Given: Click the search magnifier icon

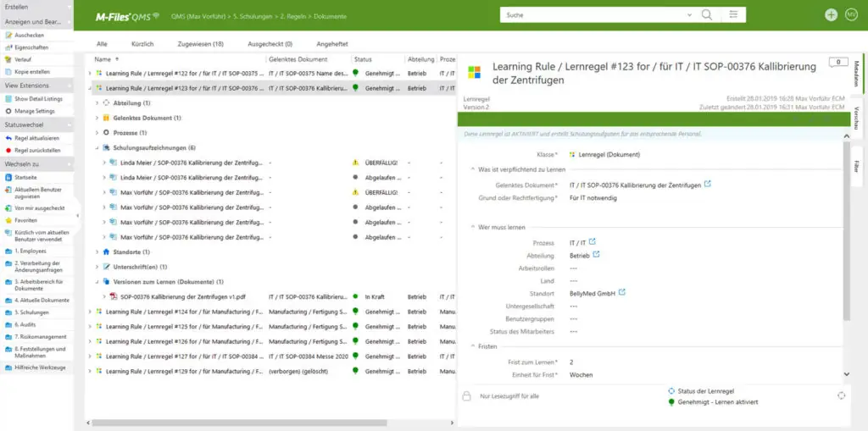Looking at the screenshot, I should (x=707, y=15).
